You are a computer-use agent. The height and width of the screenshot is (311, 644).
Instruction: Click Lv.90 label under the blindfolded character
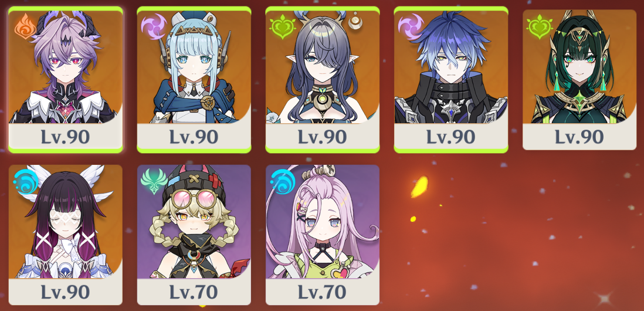click(66, 292)
